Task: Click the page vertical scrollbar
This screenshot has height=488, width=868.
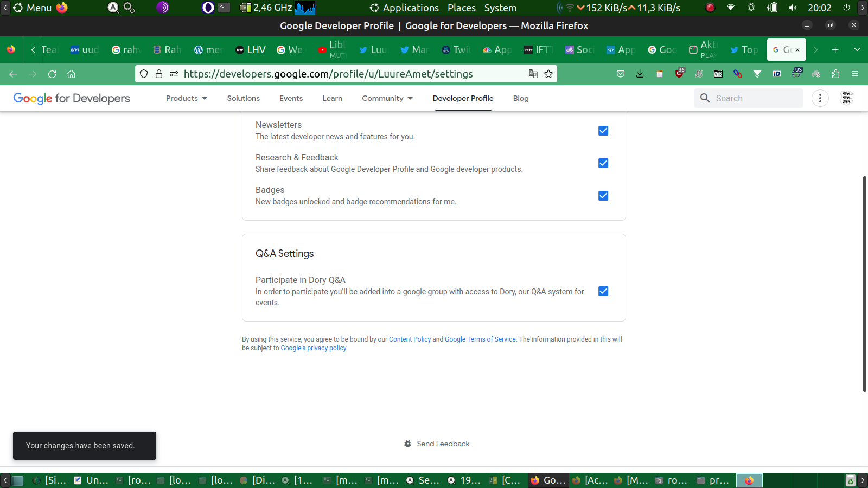Action: coord(865,284)
